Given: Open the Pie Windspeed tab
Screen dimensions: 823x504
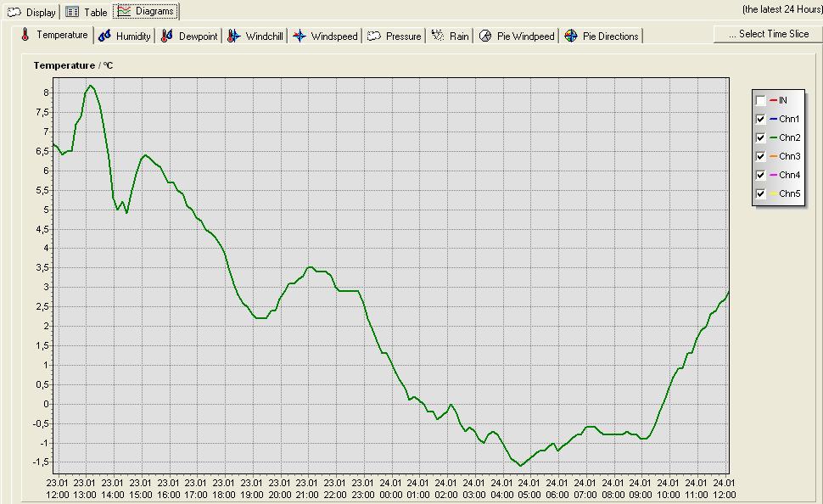Looking at the screenshot, I should coord(517,36).
